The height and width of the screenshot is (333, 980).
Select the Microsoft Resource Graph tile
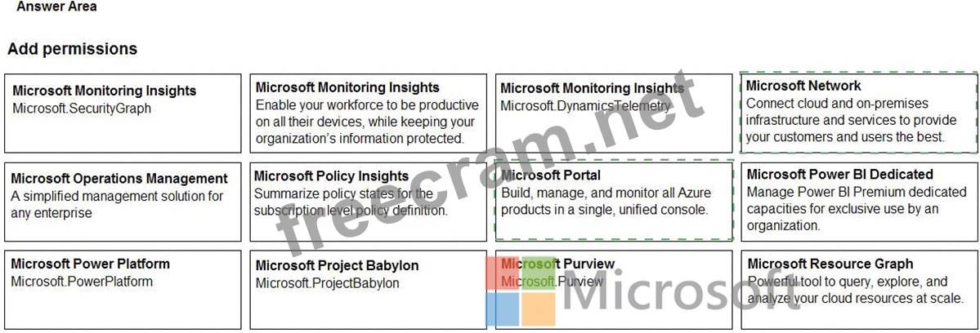[859, 289]
